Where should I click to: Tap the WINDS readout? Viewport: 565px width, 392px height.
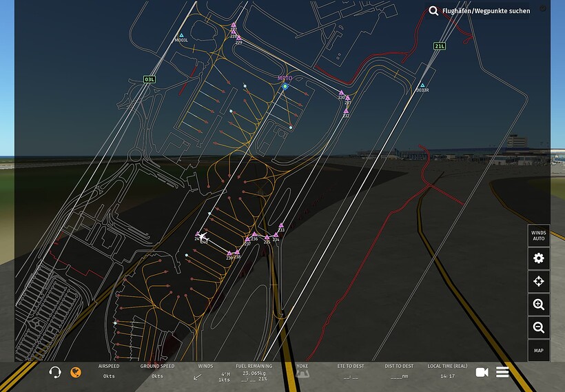[212, 373]
